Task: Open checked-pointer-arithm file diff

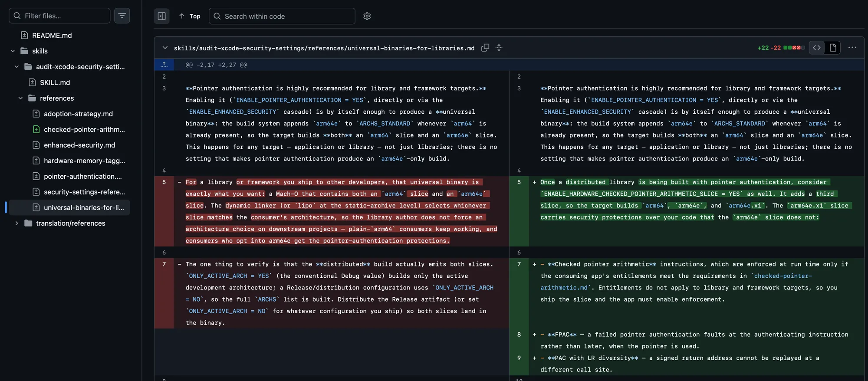Action: tap(84, 129)
